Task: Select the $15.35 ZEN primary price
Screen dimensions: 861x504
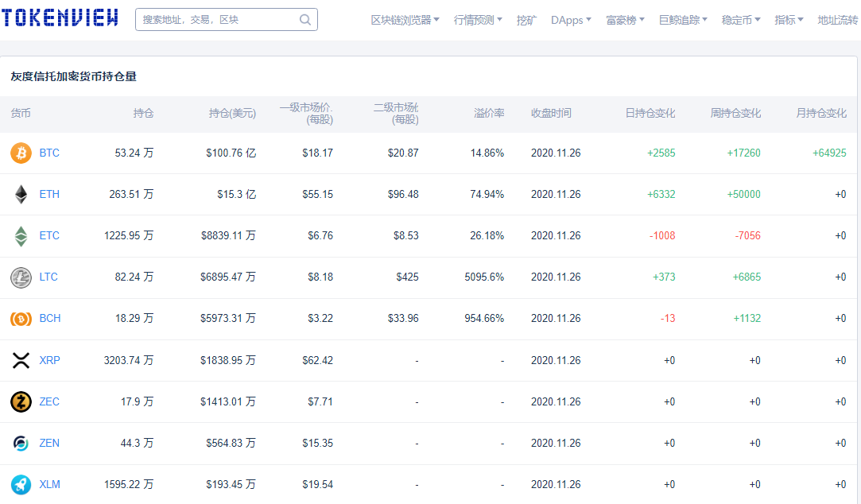Action: click(317, 443)
